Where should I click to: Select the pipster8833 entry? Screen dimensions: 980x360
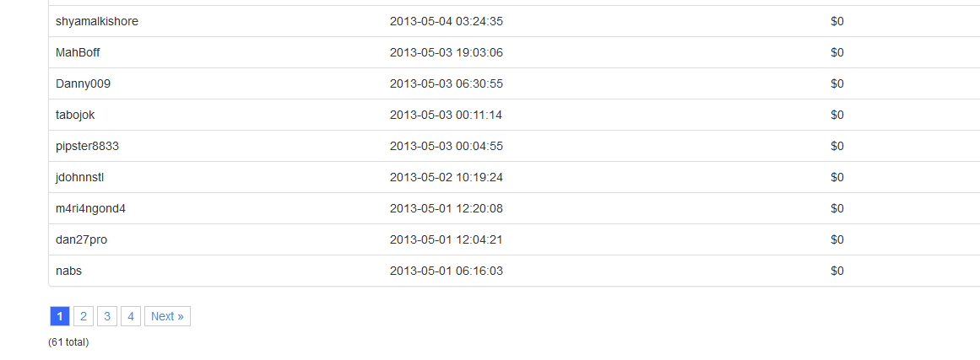[x=87, y=146]
